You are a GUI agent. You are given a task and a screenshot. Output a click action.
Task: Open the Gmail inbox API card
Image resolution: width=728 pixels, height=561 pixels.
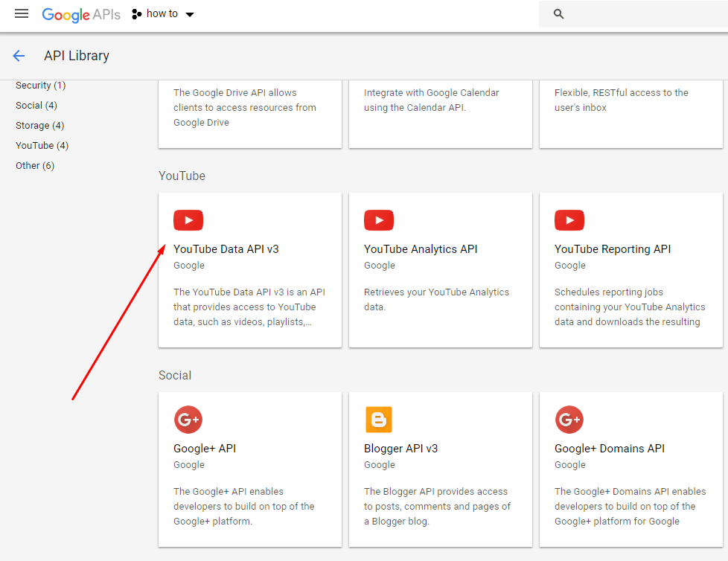point(631,114)
